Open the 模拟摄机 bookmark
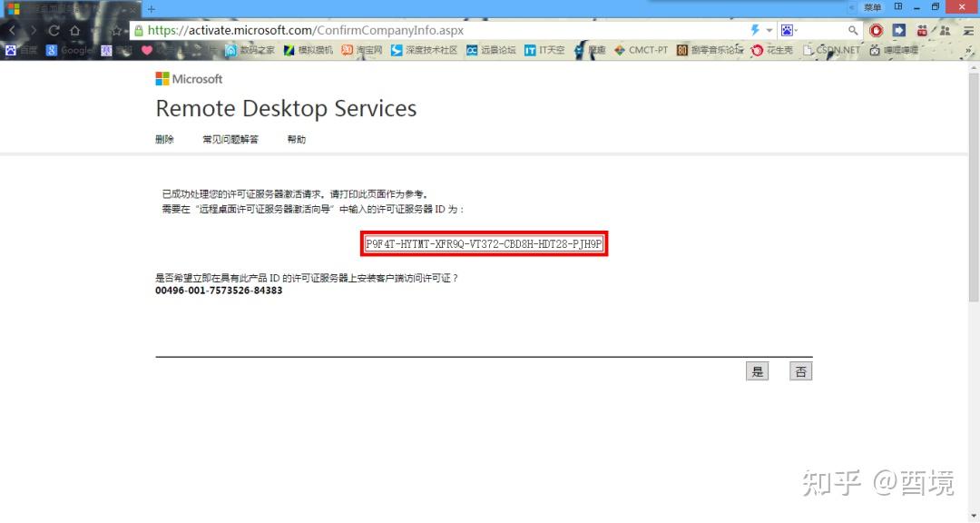The height and width of the screenshot is (523, 980). point(309,50)
